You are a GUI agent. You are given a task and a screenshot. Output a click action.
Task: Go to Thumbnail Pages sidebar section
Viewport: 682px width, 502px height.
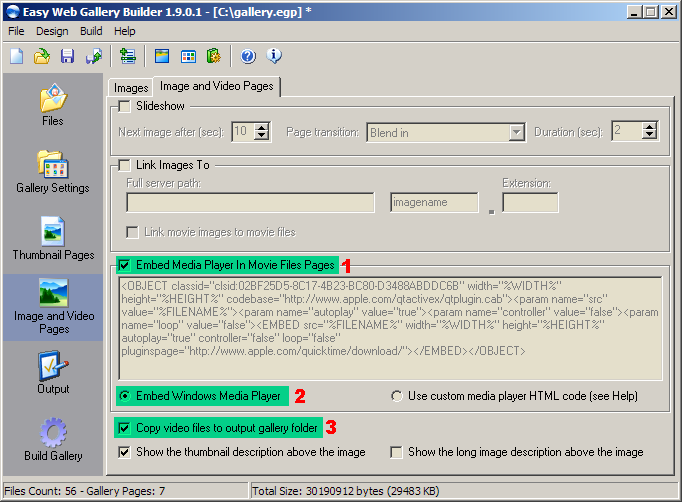(x=53, y=238)
